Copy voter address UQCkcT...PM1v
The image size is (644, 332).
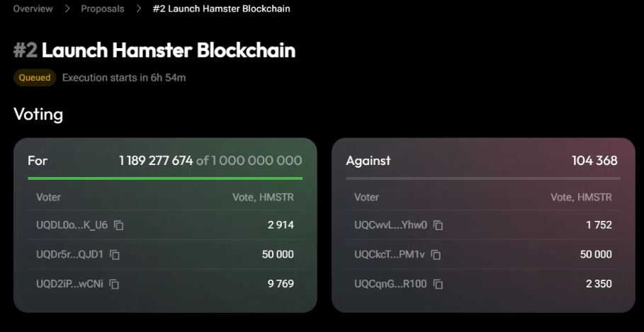[436, 255]
